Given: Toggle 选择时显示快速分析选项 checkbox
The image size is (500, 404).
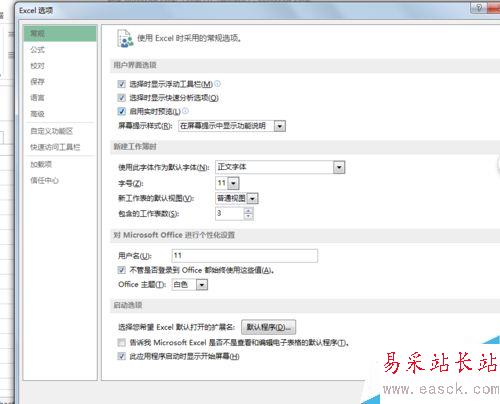Looking at the screenshot, I should pos(121,98).
